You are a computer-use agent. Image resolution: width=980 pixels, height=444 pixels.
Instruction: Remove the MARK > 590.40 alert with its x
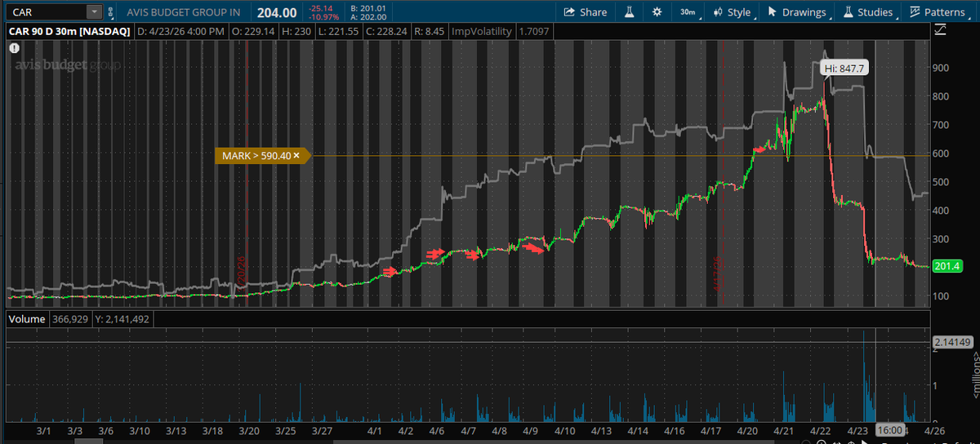click(296, 155)
